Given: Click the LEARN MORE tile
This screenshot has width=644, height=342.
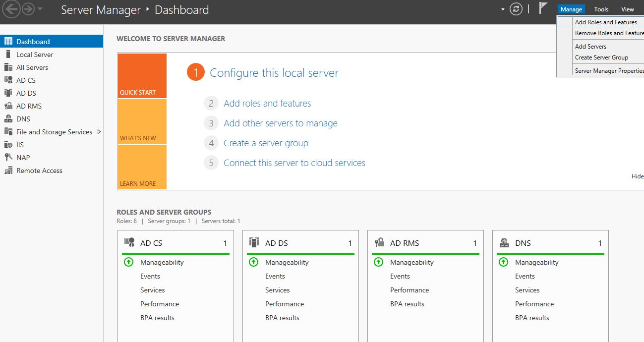Looking at the screenshot, I should [142, 167].
